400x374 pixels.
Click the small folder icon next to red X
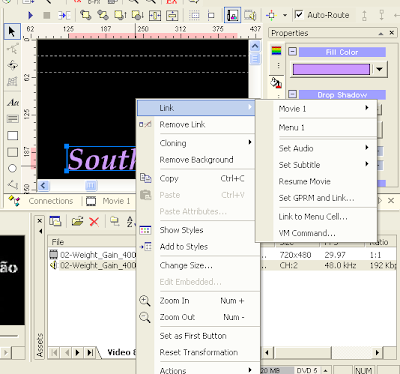click(115, 221)
